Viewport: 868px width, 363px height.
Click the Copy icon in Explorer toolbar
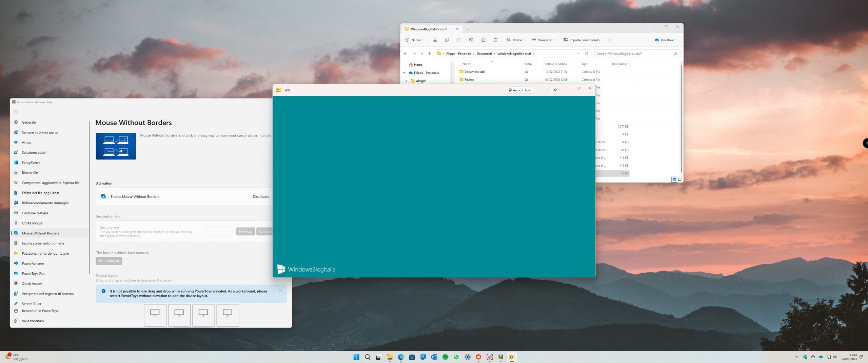(x=447, y=40)
